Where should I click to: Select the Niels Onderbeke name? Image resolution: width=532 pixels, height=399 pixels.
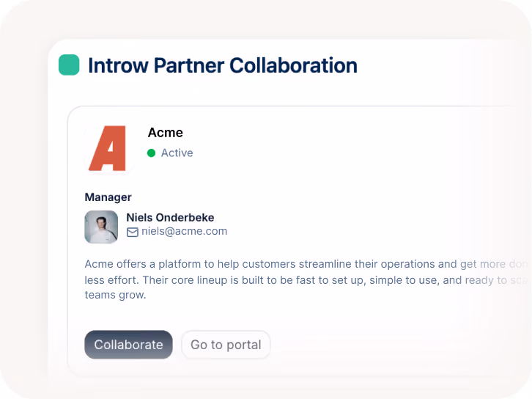pyautogui.click(x=170, y=217)
